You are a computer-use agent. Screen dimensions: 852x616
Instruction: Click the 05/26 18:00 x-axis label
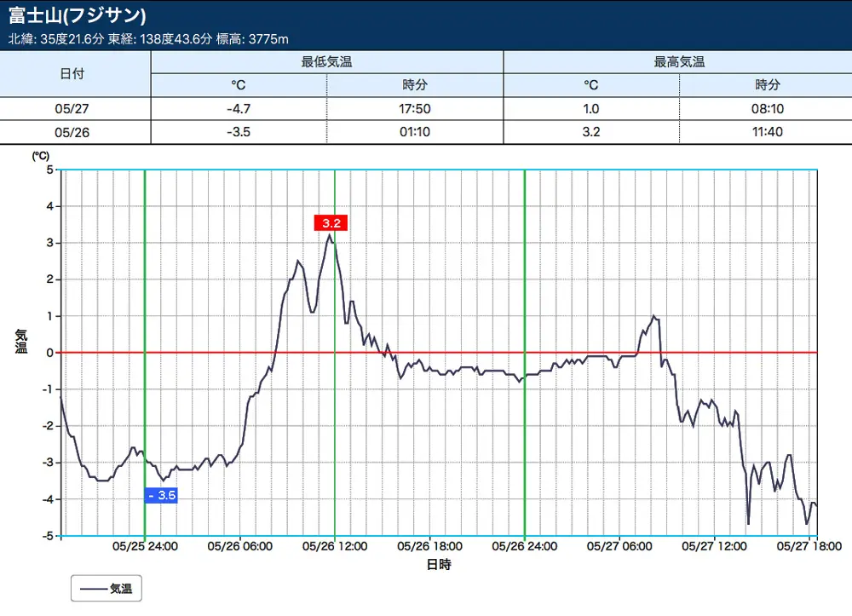429,546
